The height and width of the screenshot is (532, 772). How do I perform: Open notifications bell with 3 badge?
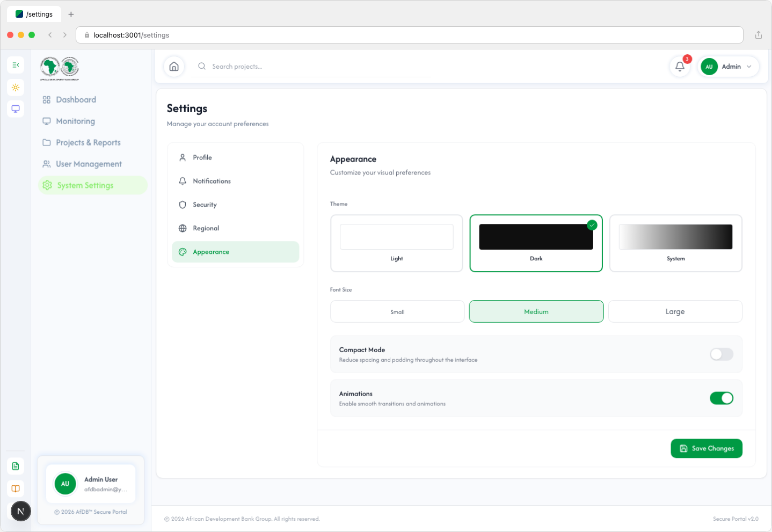coord(680,67)
